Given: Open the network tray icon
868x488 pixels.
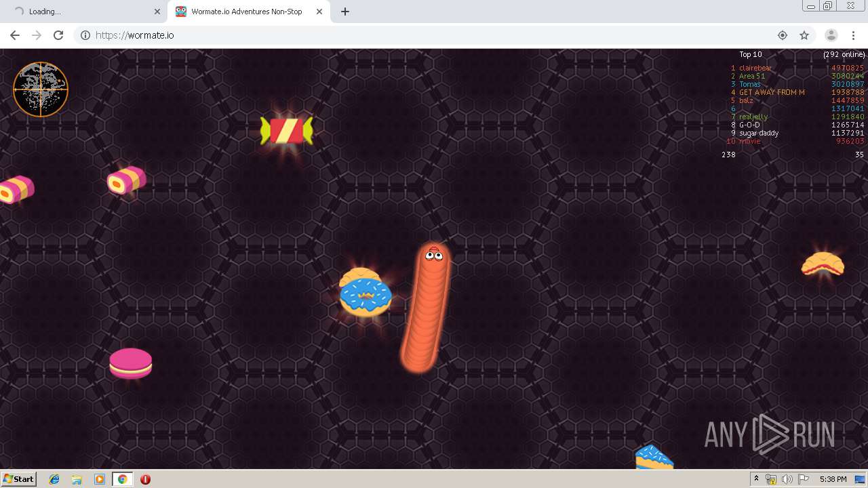Looking at the screenshot, I should [771, 479].
